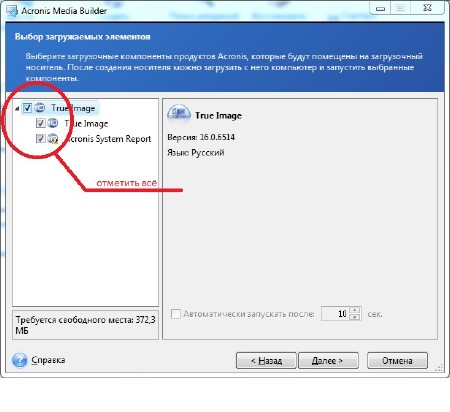
Task: Go back with the Назад button
Action: (266, 361)
